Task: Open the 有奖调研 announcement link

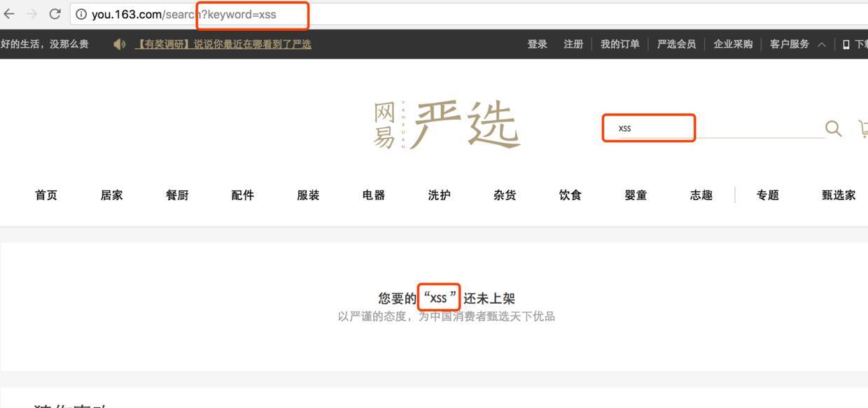Action: click(223, 44)
